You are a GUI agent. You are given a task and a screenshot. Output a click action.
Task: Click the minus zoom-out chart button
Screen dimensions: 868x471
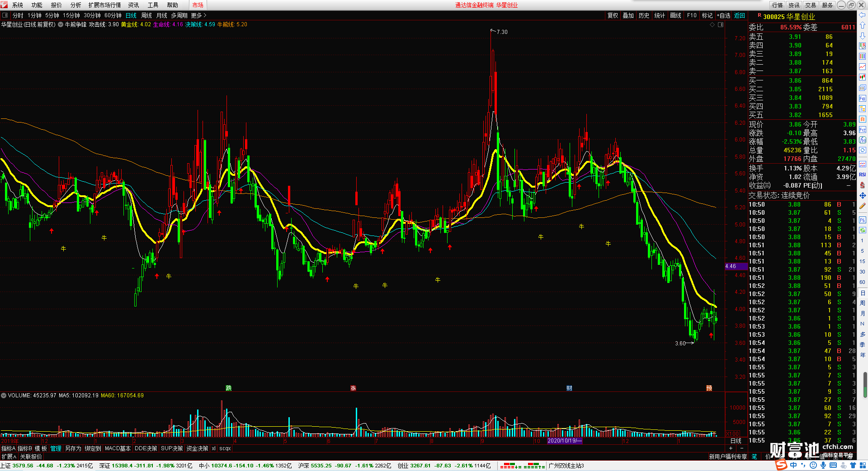click(742, 448)
